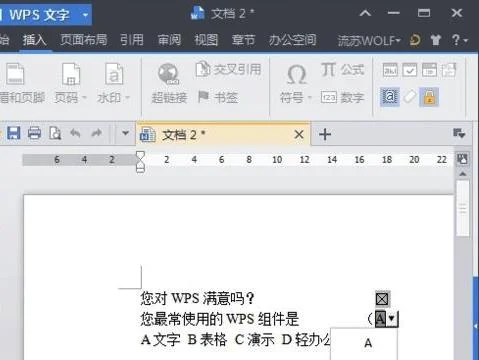Viewport: 479px width, 360px height.
Task: Switch to the 视图 tab
Action: (x=206, y=40)
